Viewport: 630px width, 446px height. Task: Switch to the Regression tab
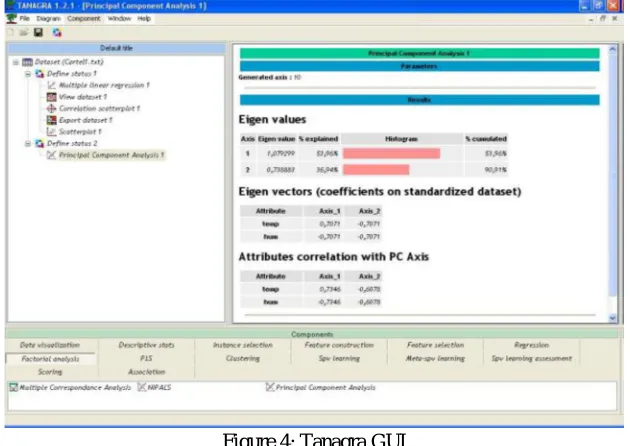(532, 345)
